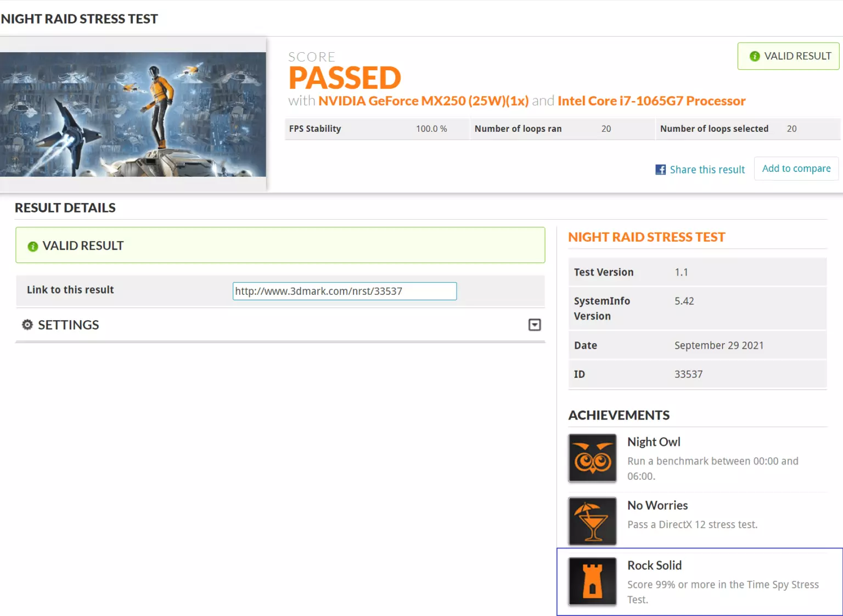Click the SystemInfo Version value 5.42
The width and height of the screenshot is (843, 616).
coord(684,301)
